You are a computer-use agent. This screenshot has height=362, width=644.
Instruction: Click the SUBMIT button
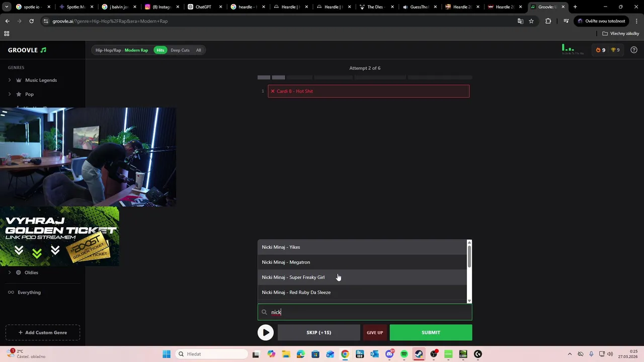pyautogui.click(x=431, y=332)
